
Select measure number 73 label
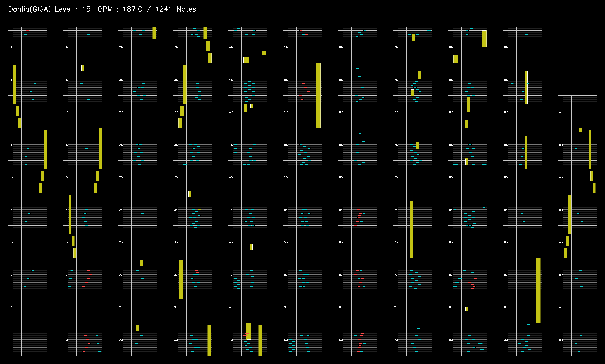tap(396, 242)
